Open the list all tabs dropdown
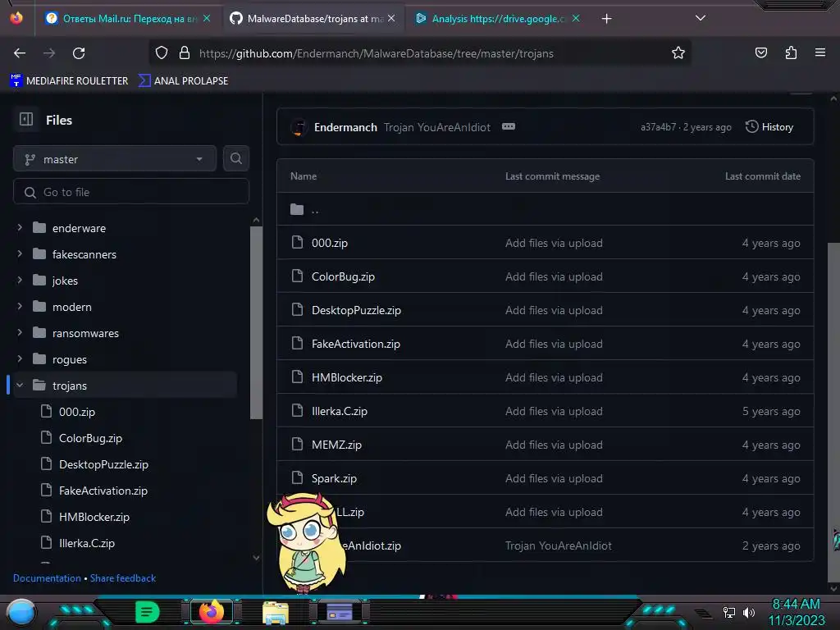 [x=701, y=18]
